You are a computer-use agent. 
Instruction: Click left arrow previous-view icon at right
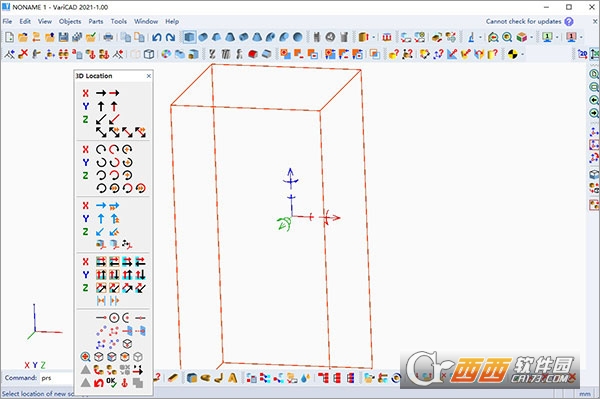click(594, 100)
